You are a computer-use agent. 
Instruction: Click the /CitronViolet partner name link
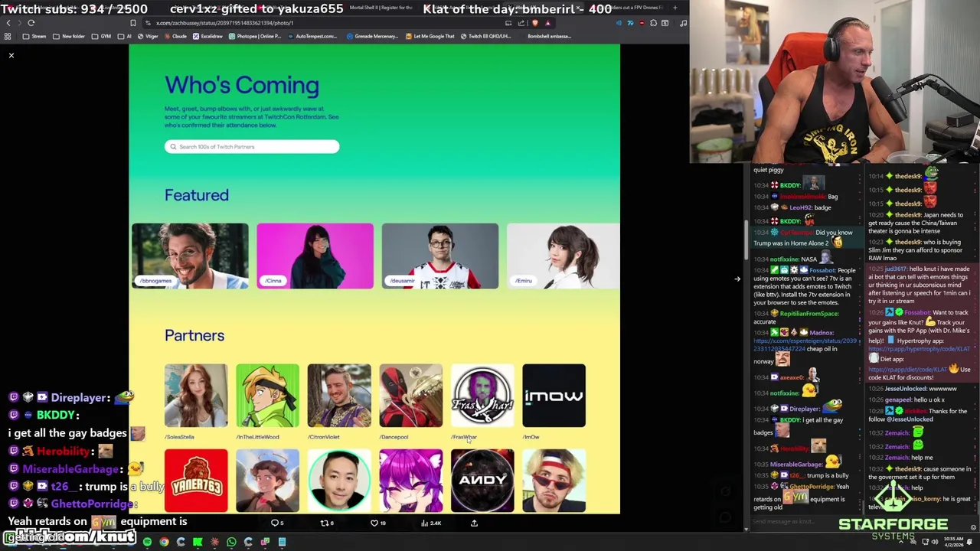click(x=323, y=437)
